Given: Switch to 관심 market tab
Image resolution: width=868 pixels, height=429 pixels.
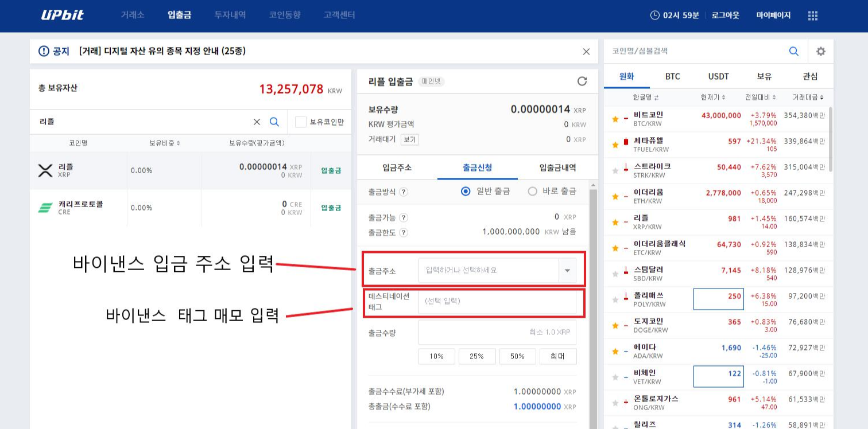Looking at the screenshot, I should (810, 76).
